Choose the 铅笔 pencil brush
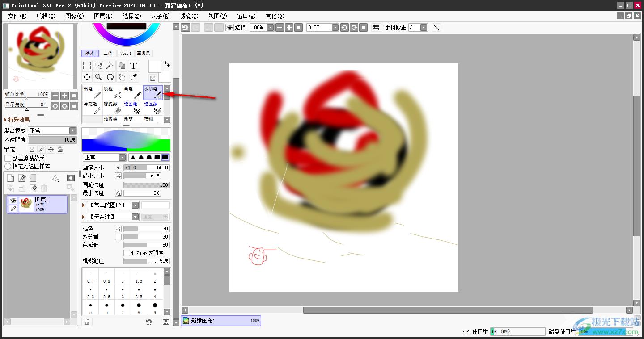The height and width of the screenshot is (339, 644). (92, 92)
